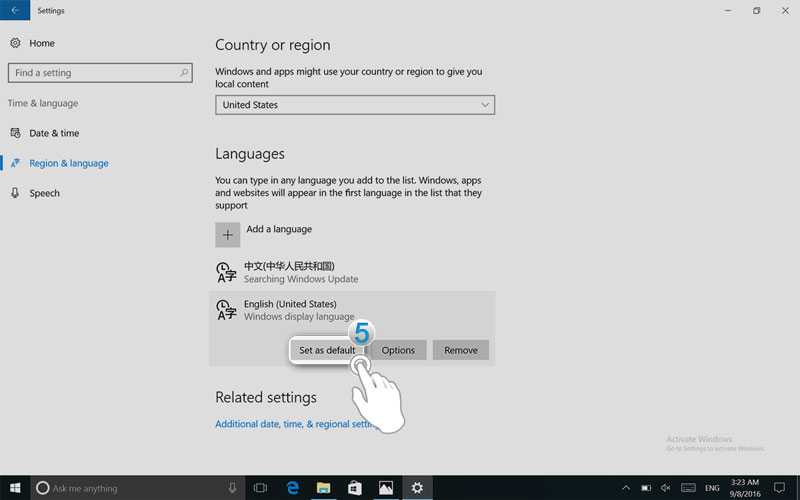Focus the Find a setting search box

coord(100,73)
